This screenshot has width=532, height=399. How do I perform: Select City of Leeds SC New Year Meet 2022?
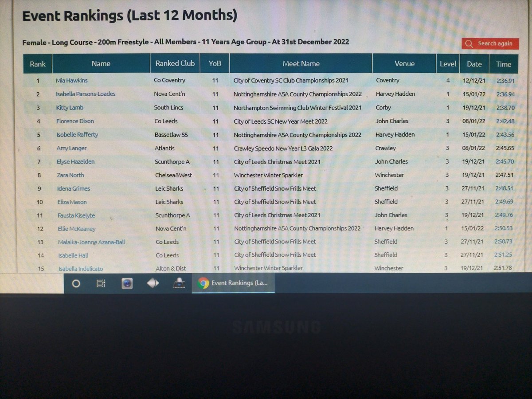pos(281,121)
